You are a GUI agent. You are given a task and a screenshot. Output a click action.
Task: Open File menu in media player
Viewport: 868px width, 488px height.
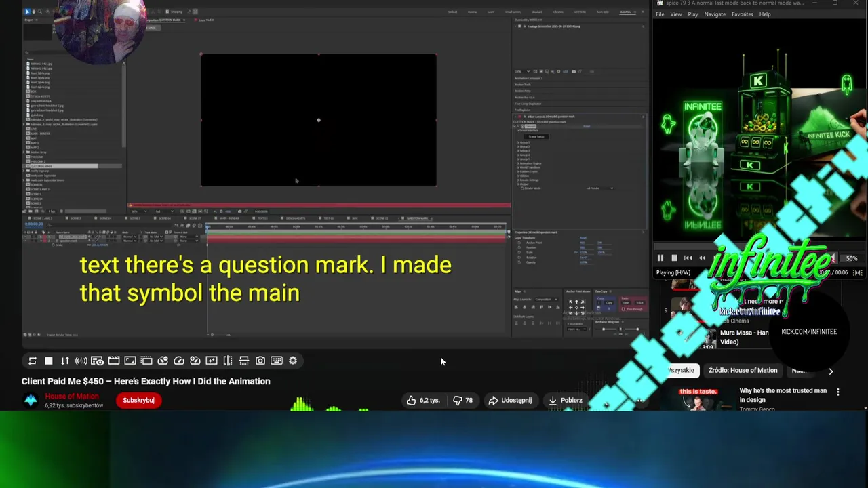coord(660,14)
